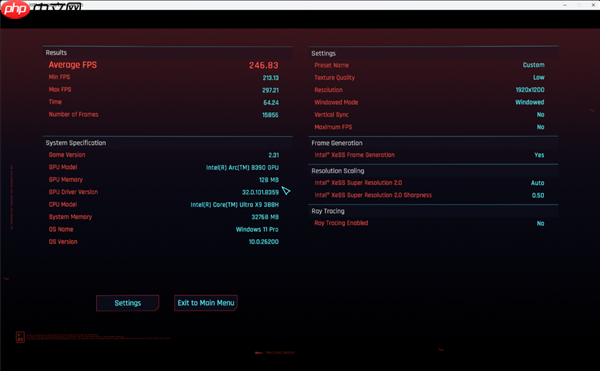
Task: Click the Frame Generation header
Action: [337, 143]
